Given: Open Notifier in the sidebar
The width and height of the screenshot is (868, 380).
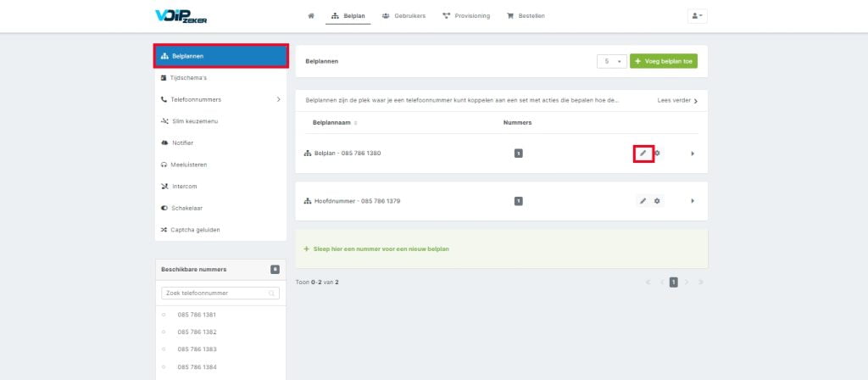Looking at the screenshot, I should point(221,142).
